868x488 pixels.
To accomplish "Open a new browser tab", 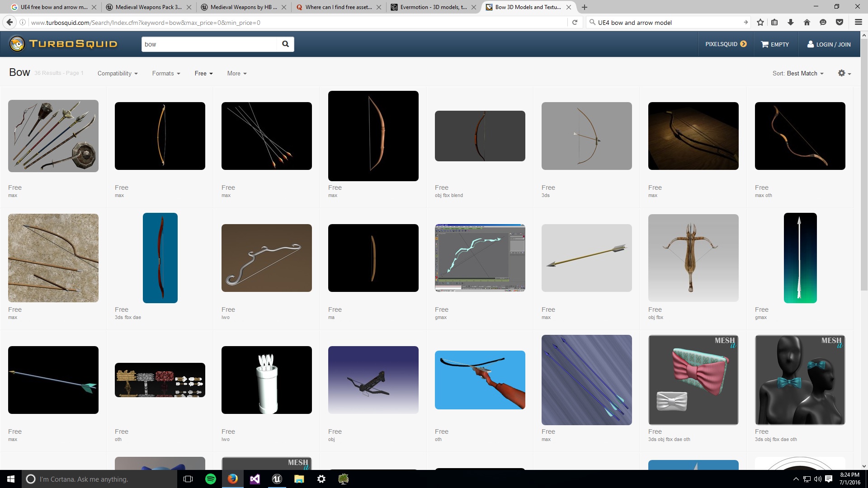I will 585,7.
